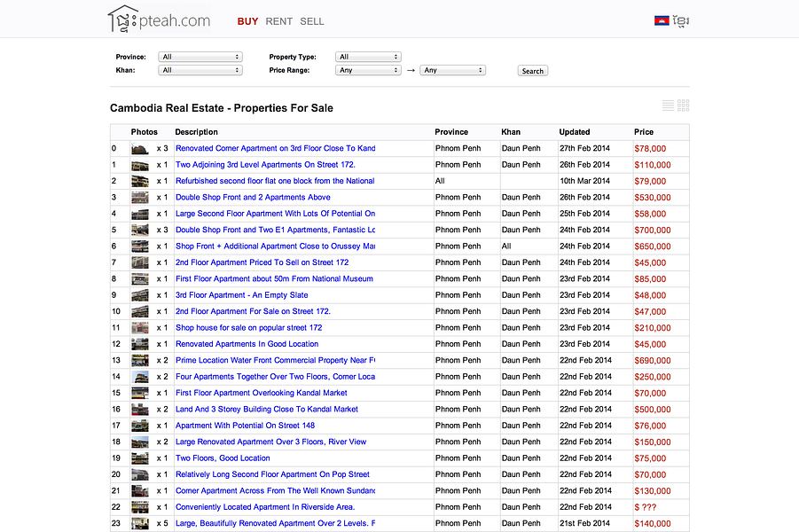Open thumbnail for Large Renovated Apartment Over 3 Floors

(139, 442)
